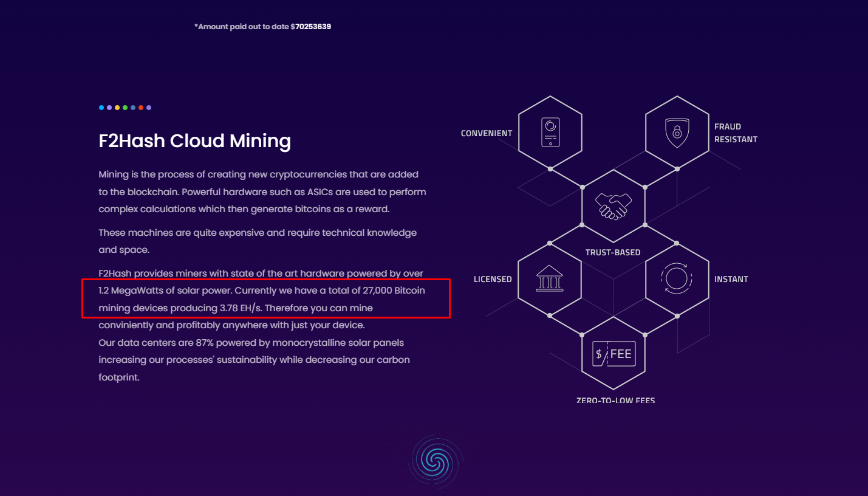Click the 'INSTANT' label
The width and height of the screenshot is (868, 496).
pos(731,279)
